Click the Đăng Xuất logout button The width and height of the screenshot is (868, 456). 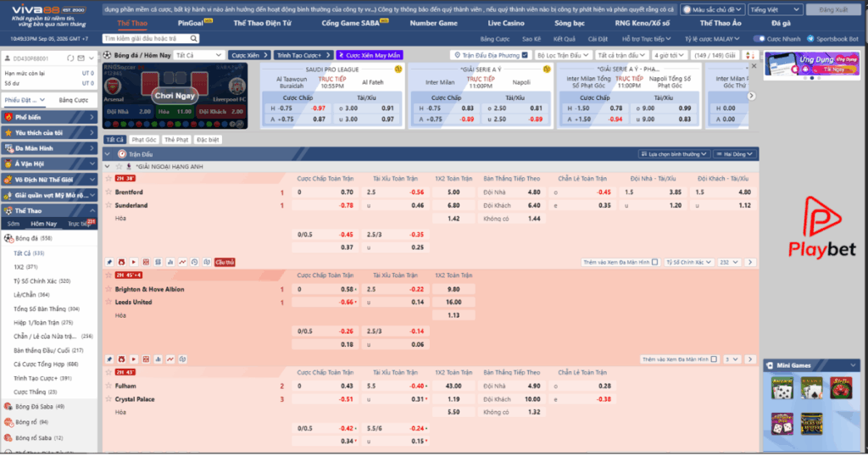(834, 9)
